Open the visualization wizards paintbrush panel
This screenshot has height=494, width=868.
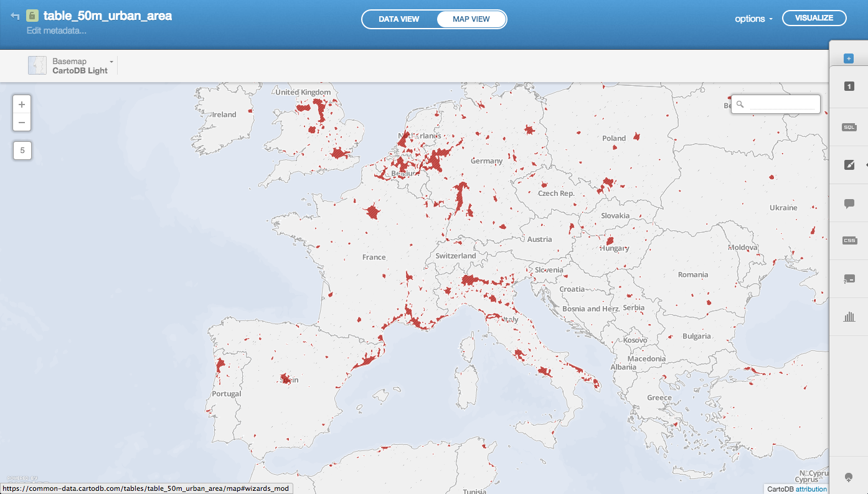[x=849, y=165]
